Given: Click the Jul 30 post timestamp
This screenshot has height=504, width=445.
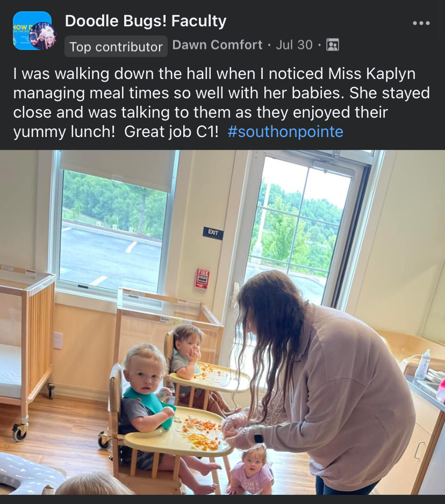Looking at the screenshot, I should 294,45.
